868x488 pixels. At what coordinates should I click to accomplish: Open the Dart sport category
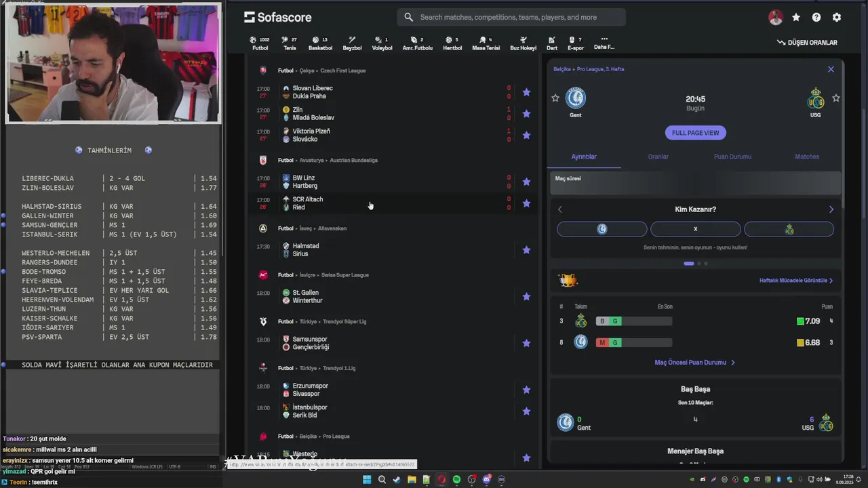pos(552,43)
